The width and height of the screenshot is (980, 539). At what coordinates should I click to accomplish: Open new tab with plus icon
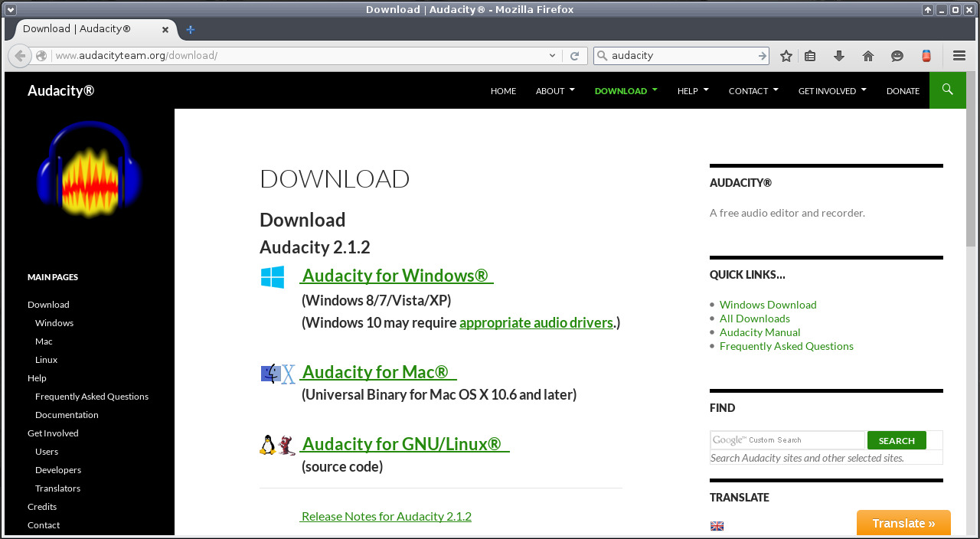coord(191,29)
